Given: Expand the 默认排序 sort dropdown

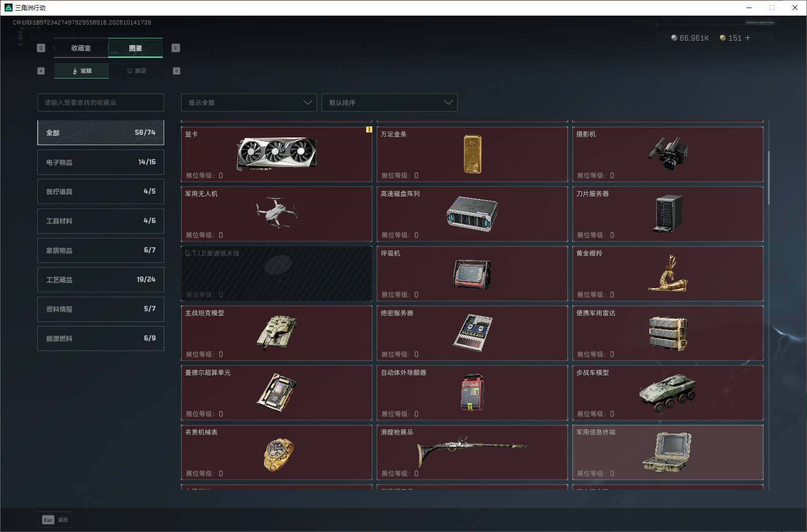Looking at the screenshot, I should (389, 102).
